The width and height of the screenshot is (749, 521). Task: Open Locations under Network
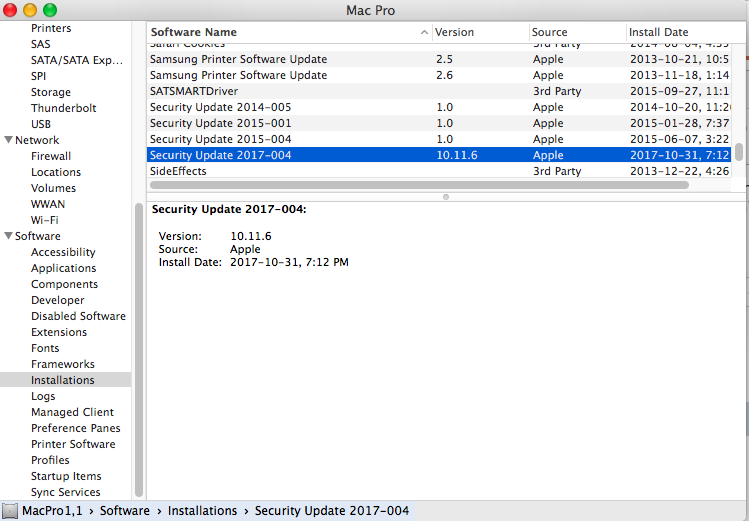point(56,172)
